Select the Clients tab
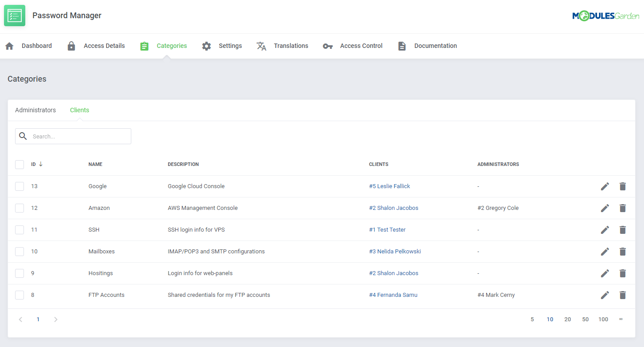The image size is (644, 347). click(x=79, y=110)
